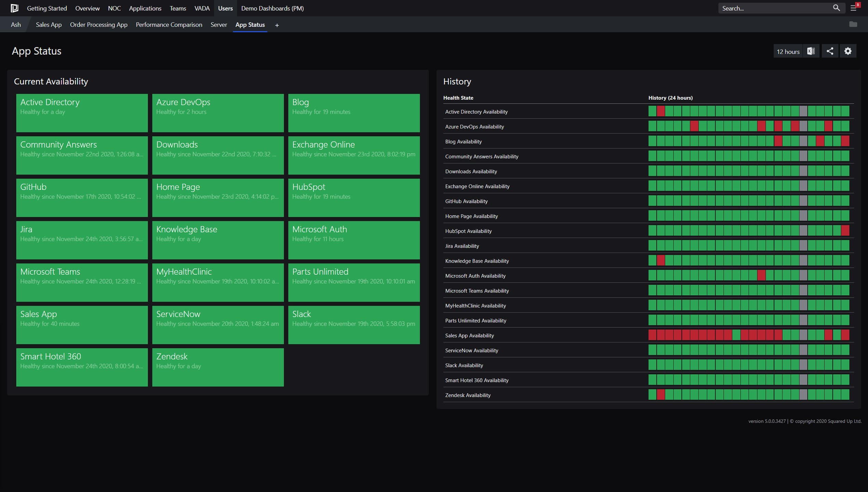Viewport: 868px width, 492px height.
Task: Open the Active Directory status tile
Action: coord(82,113)
